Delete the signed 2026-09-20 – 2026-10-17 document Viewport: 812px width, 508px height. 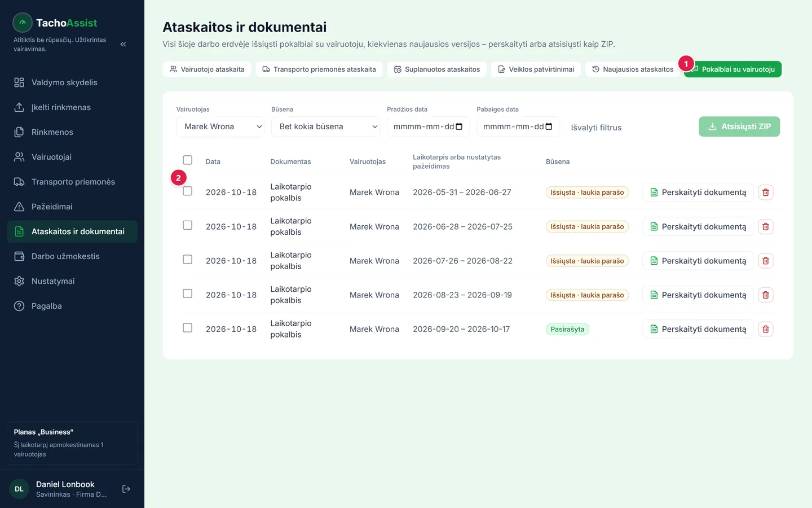765,329
